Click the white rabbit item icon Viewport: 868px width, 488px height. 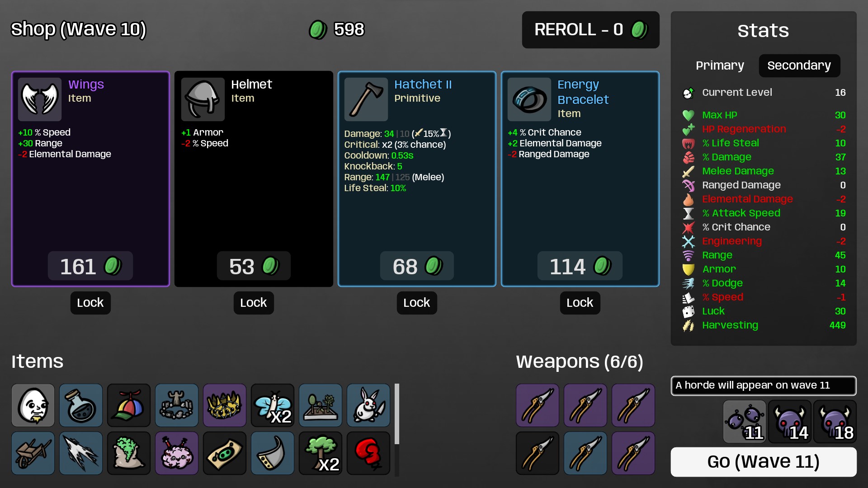tap(368, 405)
